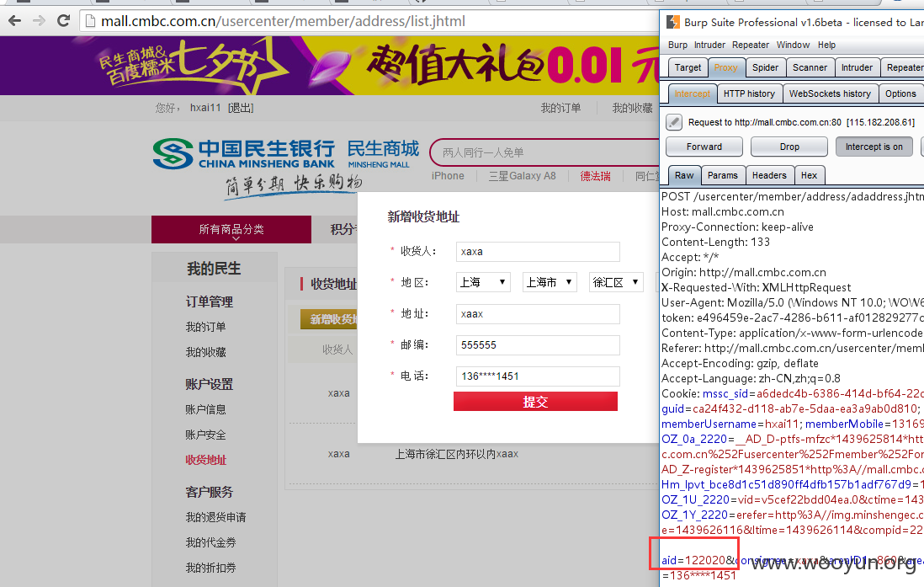Viewport: 924px width, 587px height.
Task: Open 账户信息 in the sidebar
Action: 205,409
